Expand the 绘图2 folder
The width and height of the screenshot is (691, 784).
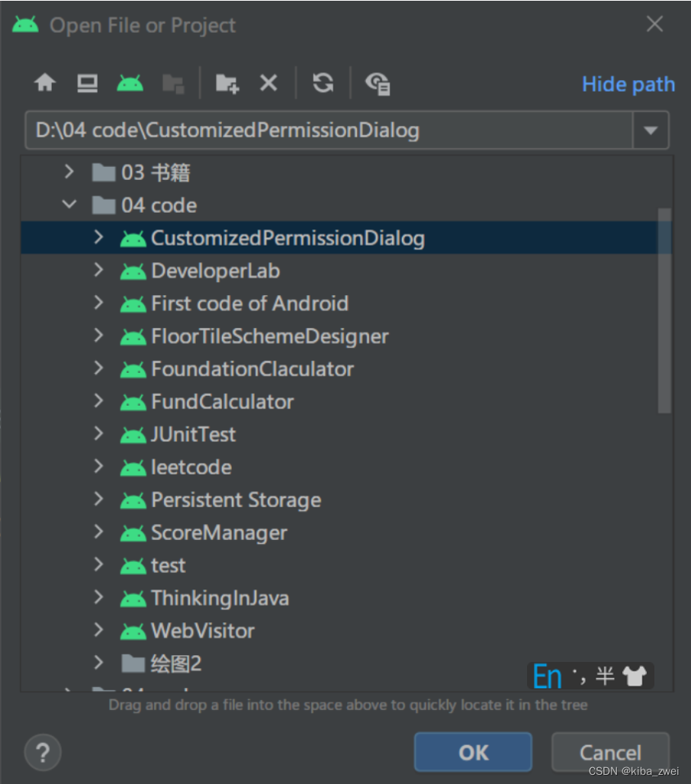(98, 663)
